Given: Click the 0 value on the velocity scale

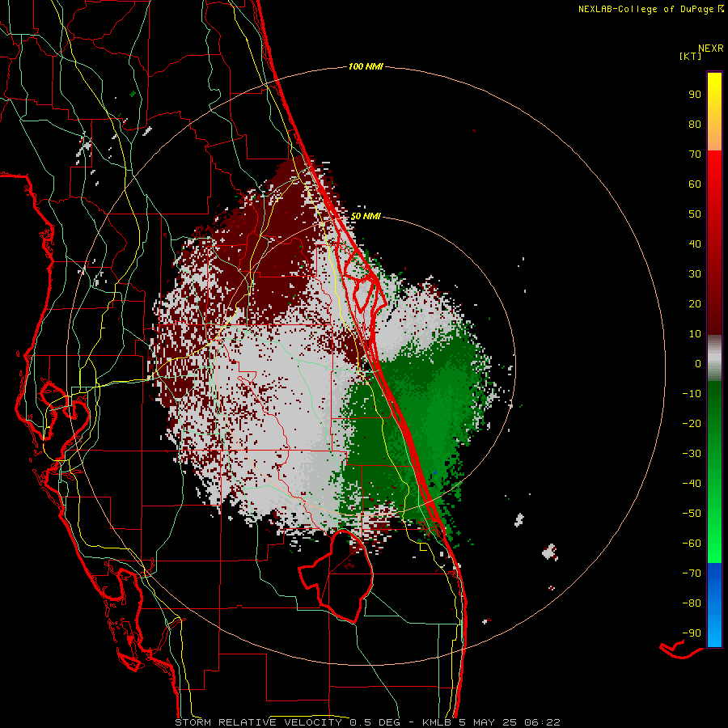Looking at the screenshot, I should (x=698, y=363).
